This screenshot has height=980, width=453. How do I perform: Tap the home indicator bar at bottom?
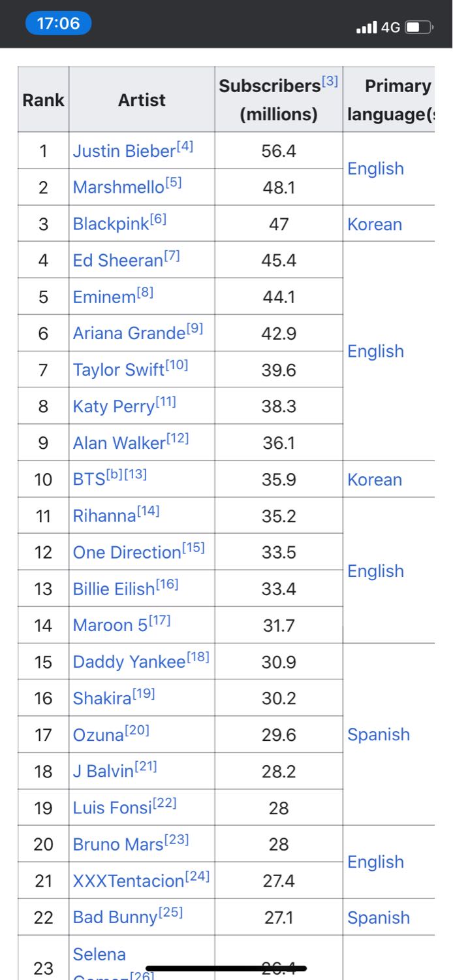[x=226, y=968]
